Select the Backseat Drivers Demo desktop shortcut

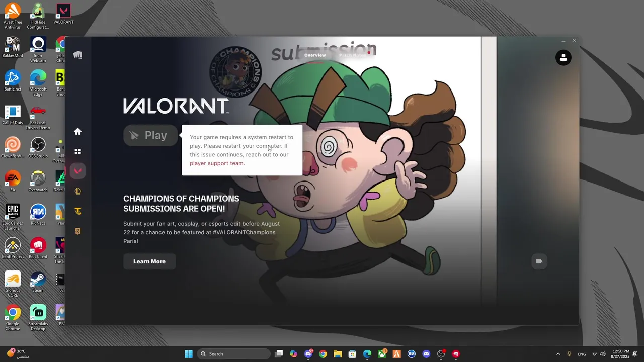click(38, 117)
